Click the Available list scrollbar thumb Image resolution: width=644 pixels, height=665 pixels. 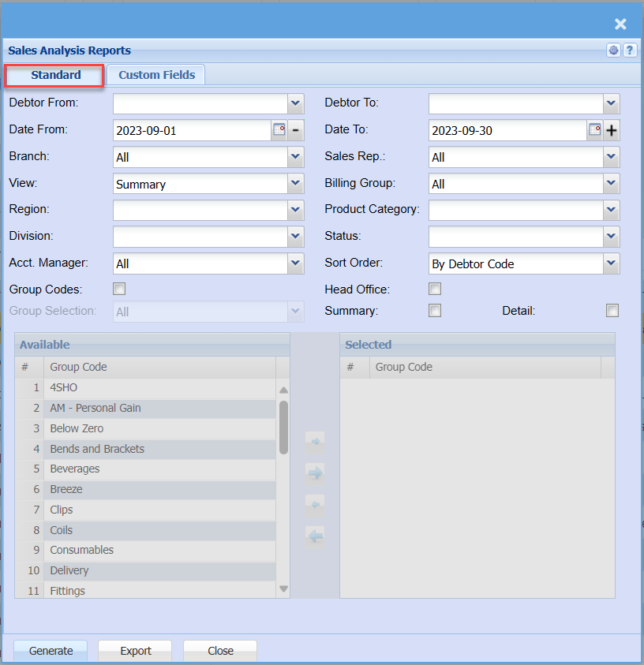coord(283,427)
